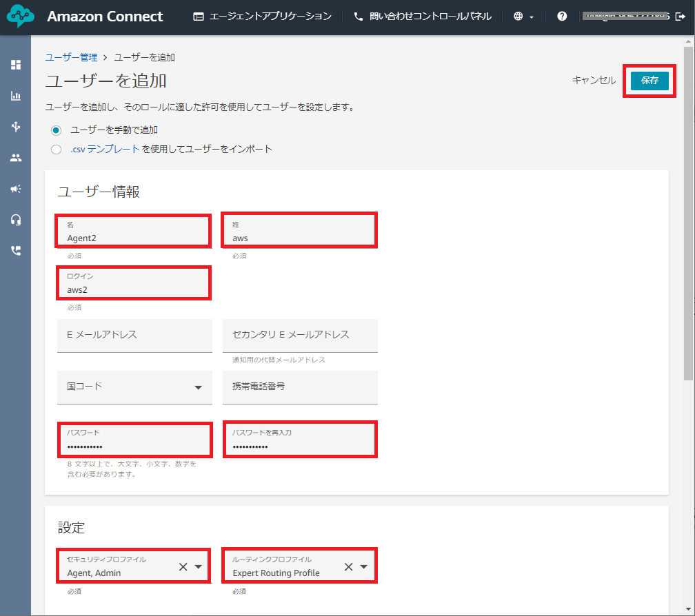The height and width of the screenshot is (616, 695).
Task: Click the help question mark icon
Action: [562, 17]
